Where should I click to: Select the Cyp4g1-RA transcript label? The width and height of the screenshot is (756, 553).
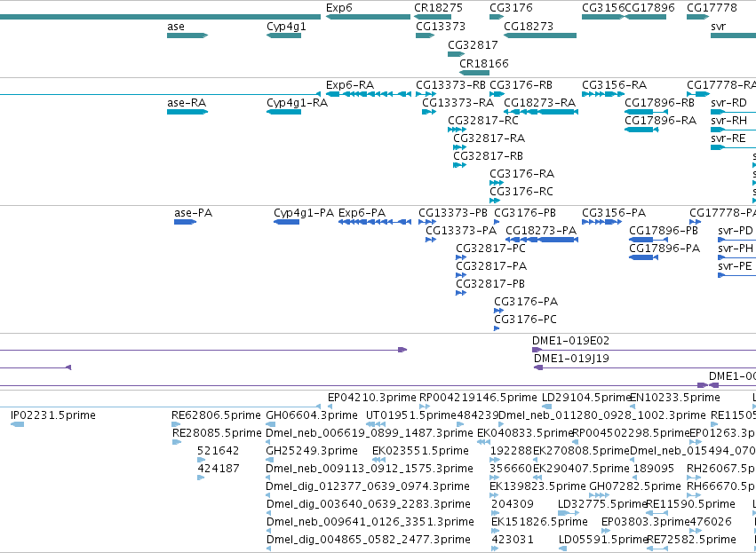[x=297, y=103]
